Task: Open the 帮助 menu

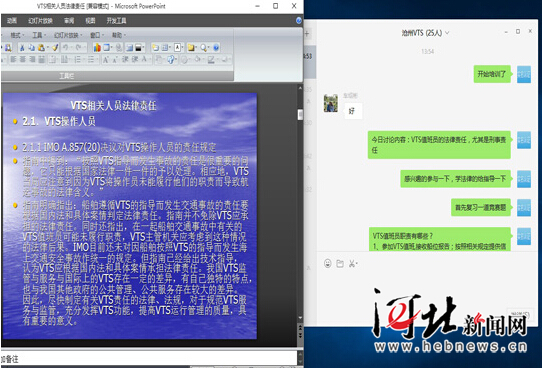Action: click(119, 35)
